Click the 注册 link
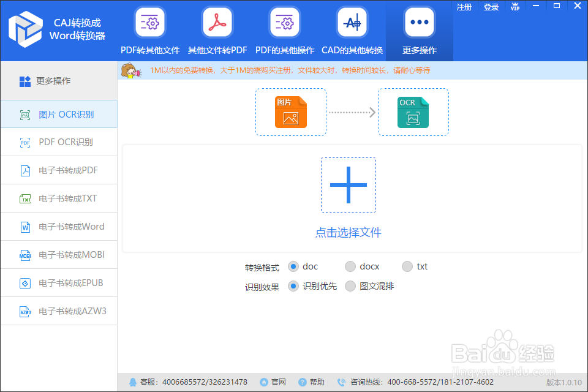 point(464,7)
